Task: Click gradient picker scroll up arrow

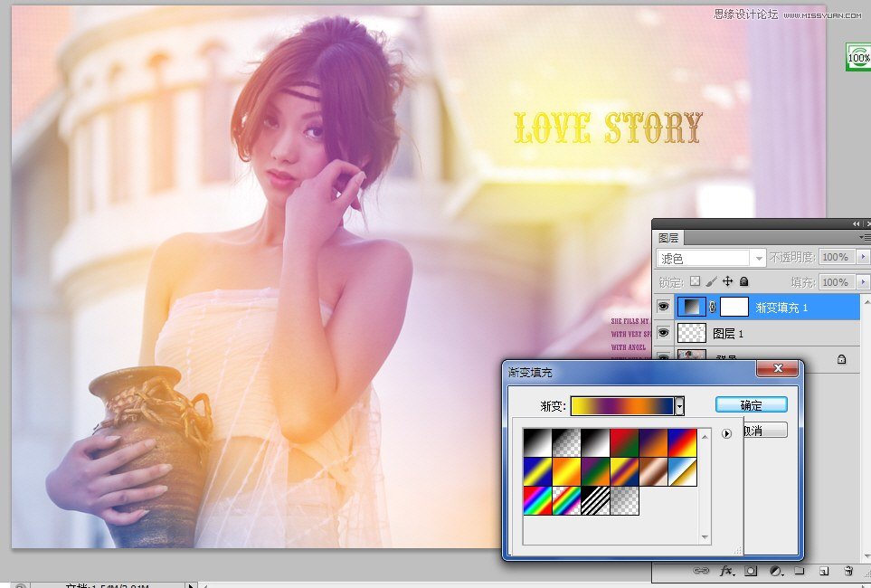Action: (x=705, y=436)
